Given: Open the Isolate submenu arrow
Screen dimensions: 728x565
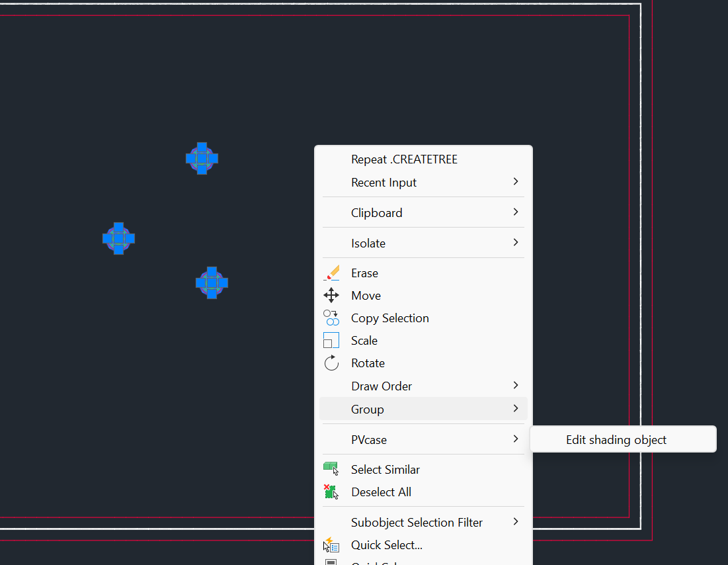Looking at the screenshot, I should (x=516, y=243).
